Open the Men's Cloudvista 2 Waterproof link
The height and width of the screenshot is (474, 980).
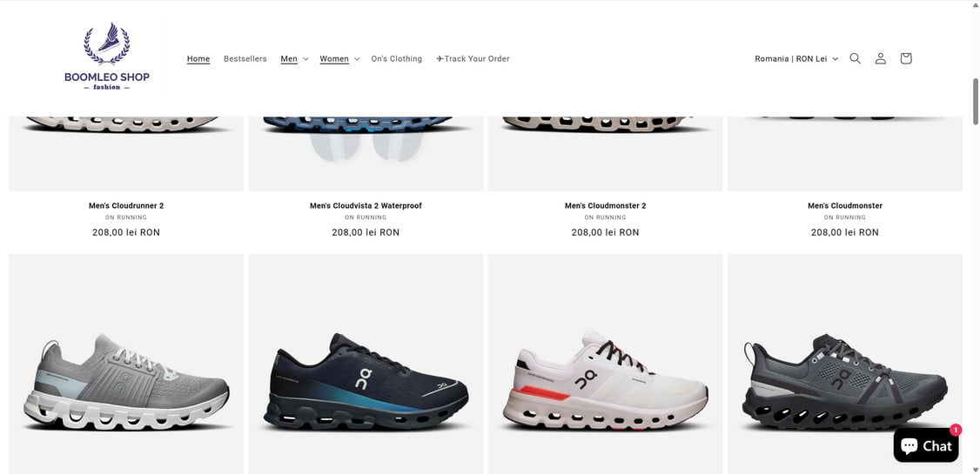pyautogui.click(x=366, y=205)
